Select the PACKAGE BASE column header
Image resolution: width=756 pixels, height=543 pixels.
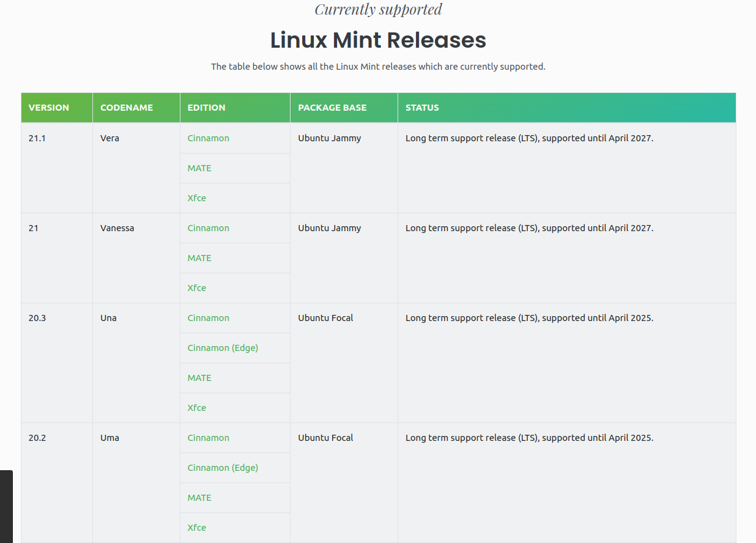pyautogui.click(x=332, y=107)
